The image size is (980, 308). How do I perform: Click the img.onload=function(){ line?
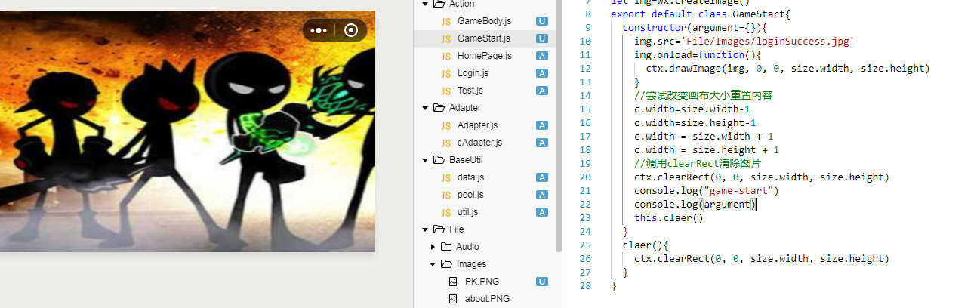pos(698,55)
